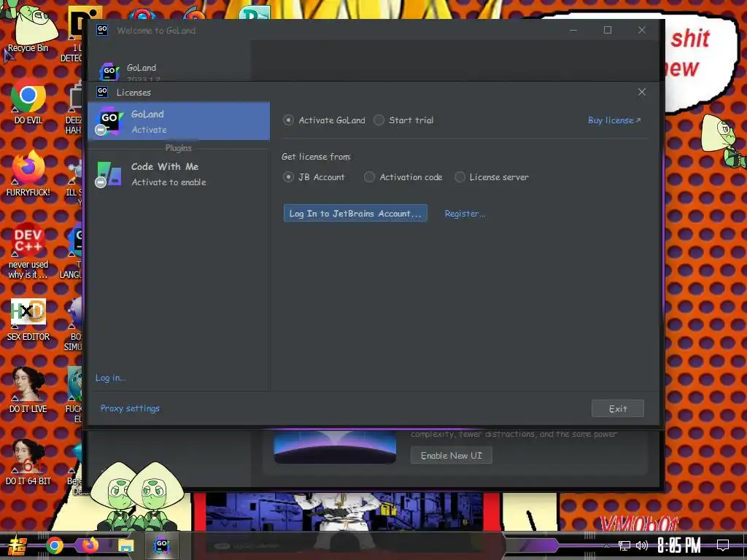Image resolution: width=747 pixels, height=560 pixels.
Task: Open network status tray icon
Action: [624, 545]
